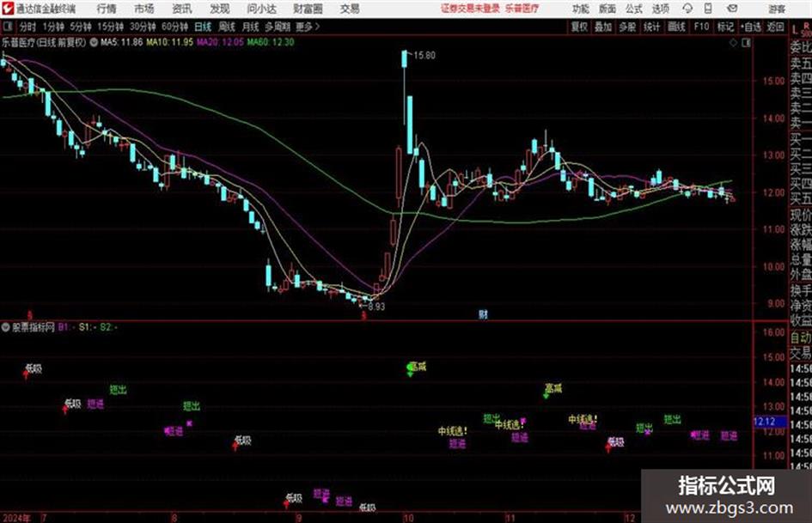
Task: Select the 月线 monthly period tab
Action: point(250,27)
